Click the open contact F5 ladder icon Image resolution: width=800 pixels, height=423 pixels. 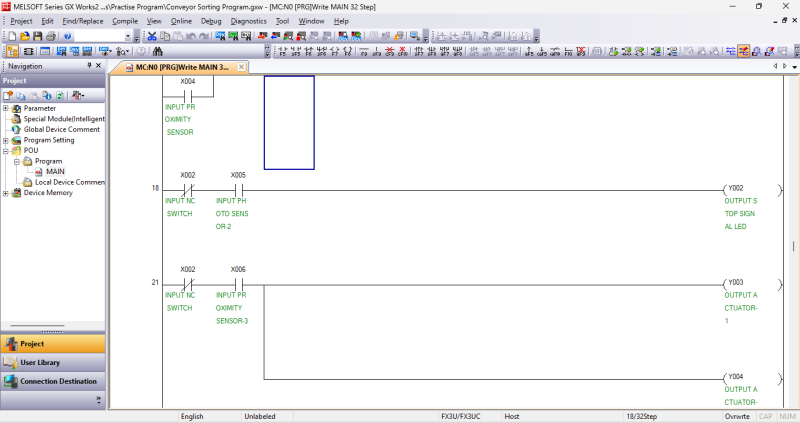[x=279, y=51]
